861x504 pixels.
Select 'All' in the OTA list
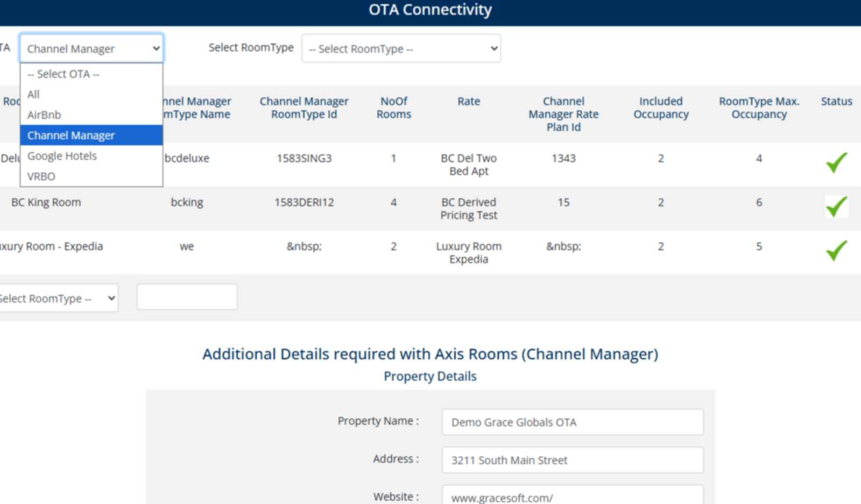pos(91,94)
